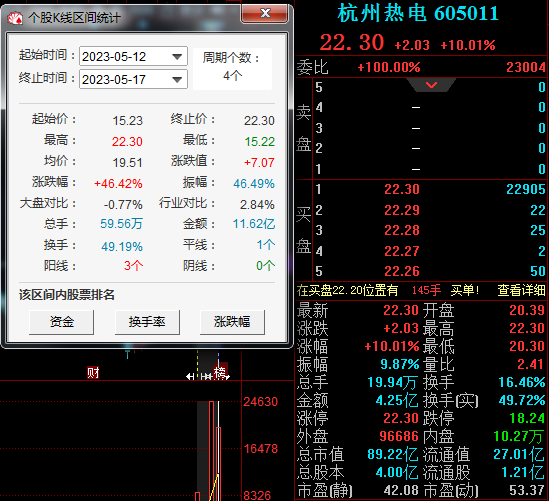549x501 pixels.
Task: Click the 总市值 value 89.22亿
Action: tap(392, 455)
